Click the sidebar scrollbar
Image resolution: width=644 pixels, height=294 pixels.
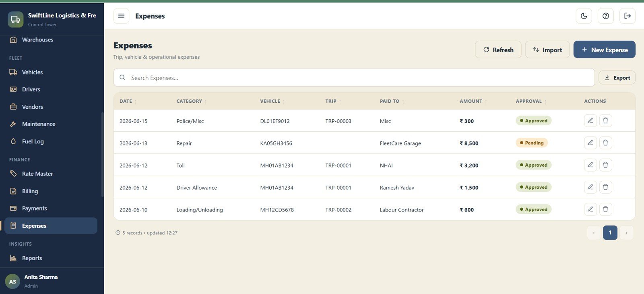(x=103, y=154)
